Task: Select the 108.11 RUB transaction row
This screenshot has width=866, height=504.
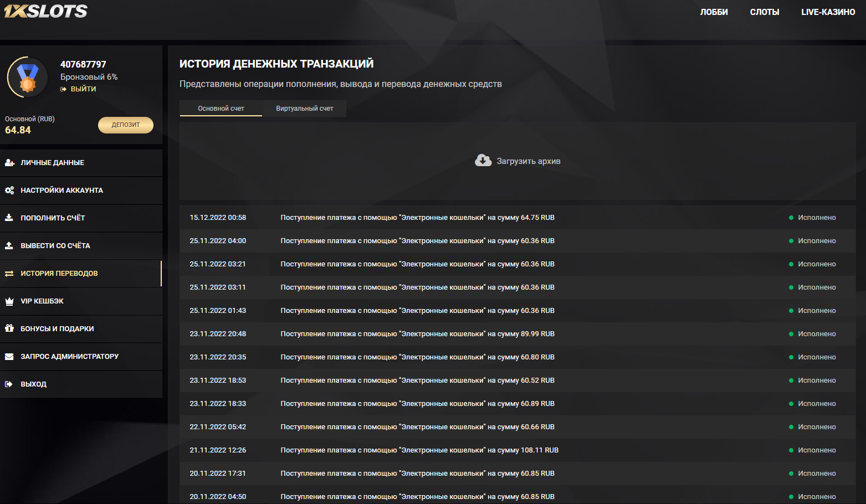Action: 419,450
